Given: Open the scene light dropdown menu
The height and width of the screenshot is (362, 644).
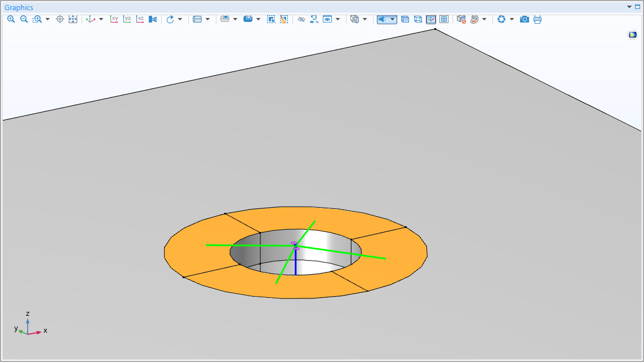Looking at the screenshot, I should pyautogui.click(x=392, y=19).
